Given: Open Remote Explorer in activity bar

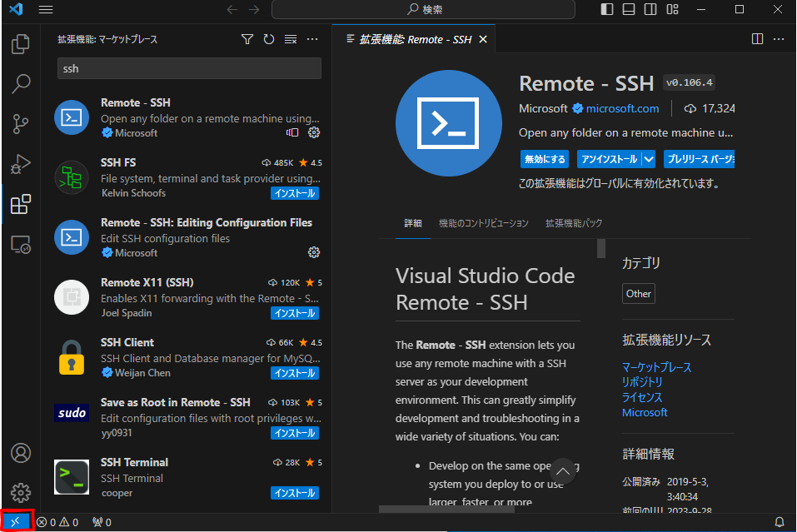Looking at the screenshot, I should pyautogui.click(x=21, y=244).
